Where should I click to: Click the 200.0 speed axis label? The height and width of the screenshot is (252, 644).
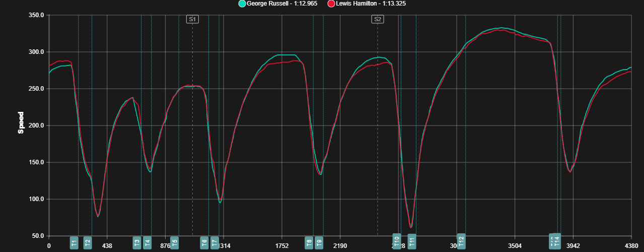pos(37,125)
